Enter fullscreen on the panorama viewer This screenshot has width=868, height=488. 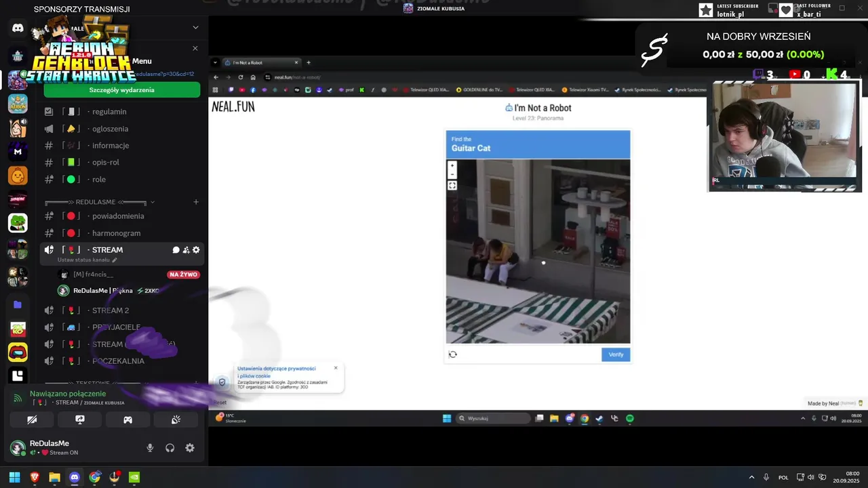(x=452, y=185)
